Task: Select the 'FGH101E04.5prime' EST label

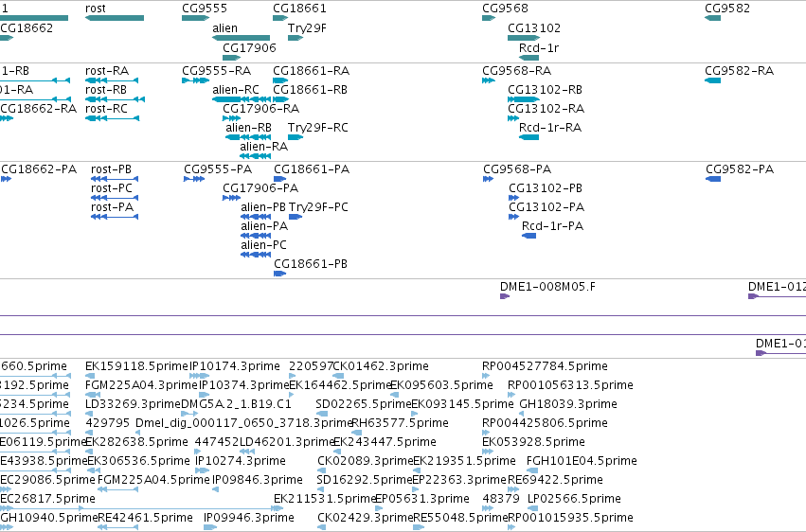Action: [582, 462]
